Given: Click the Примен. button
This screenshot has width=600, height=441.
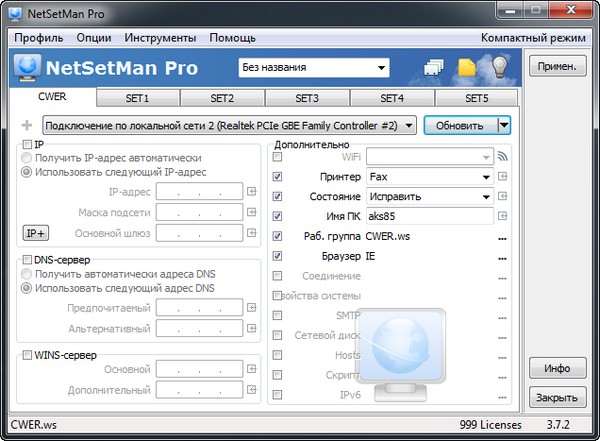Looking at the screenshot, I should pos(558,66).
